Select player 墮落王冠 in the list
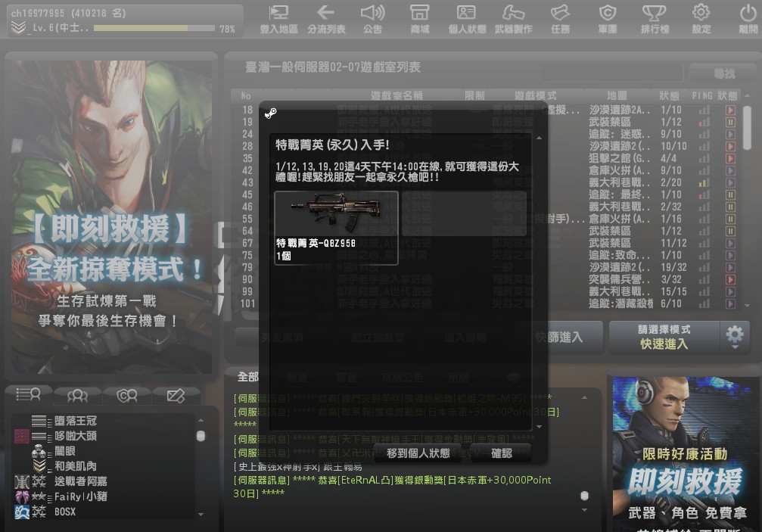The width and height of the screenshot is (762, 532). (76, 421)
